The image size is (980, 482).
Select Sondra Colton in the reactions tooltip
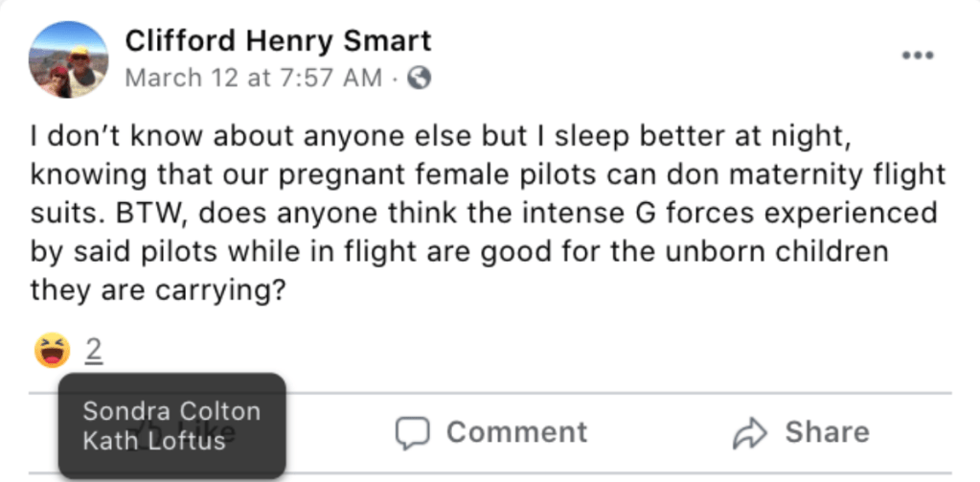pyautogui.click(x=171, y=411)
